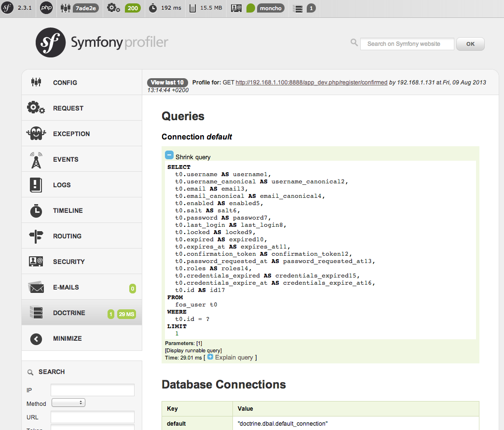Click the View last 10 button
This screenshot has height=430, width=504.
[167, 83]
